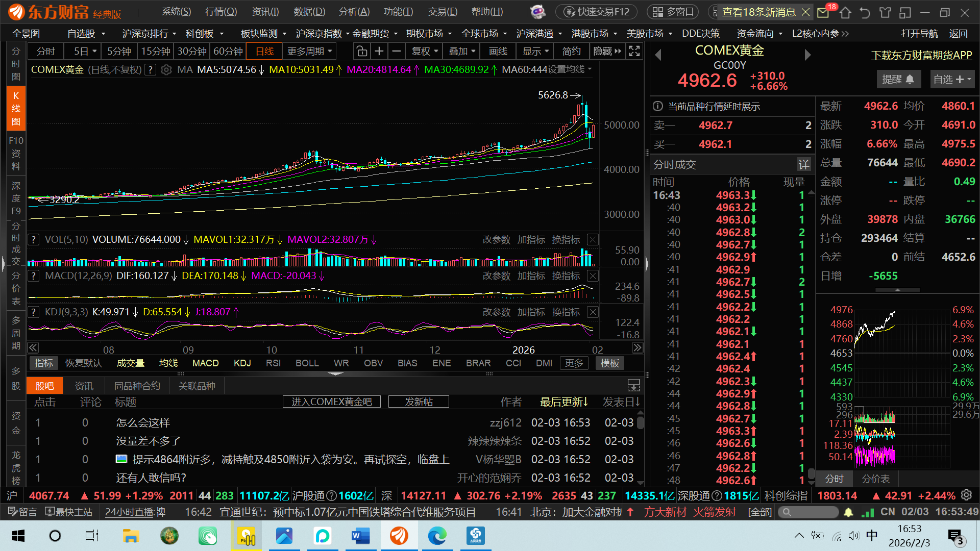Switch to the 同品种合约 tab
Screen dimensions: 980x551
click(137, 386)
